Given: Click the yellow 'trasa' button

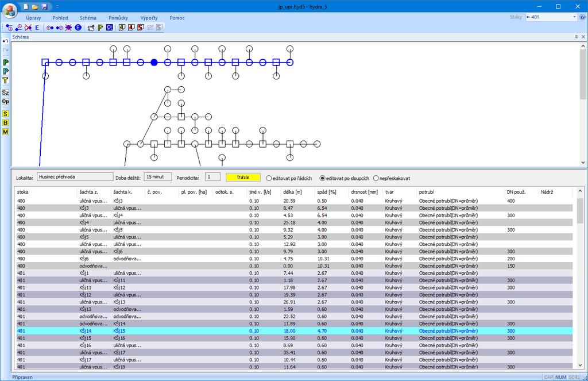Looking at the screenshot, I should click(243, 177).
